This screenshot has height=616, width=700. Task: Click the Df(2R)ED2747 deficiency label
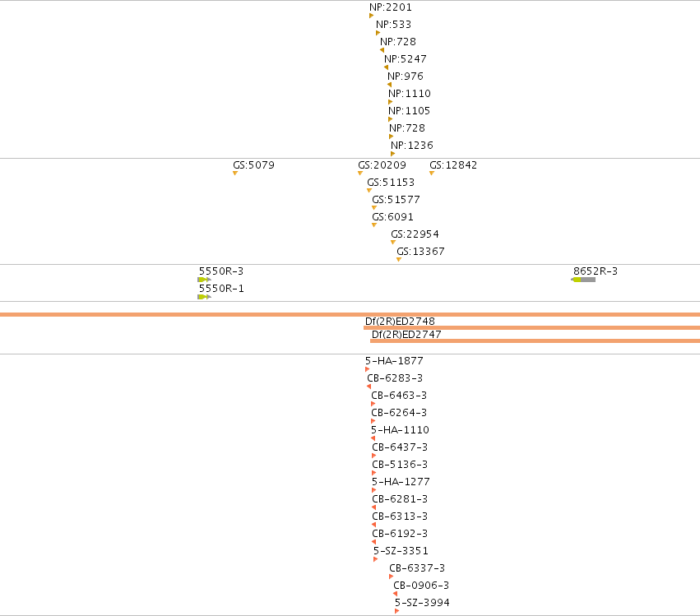[406, 335]
